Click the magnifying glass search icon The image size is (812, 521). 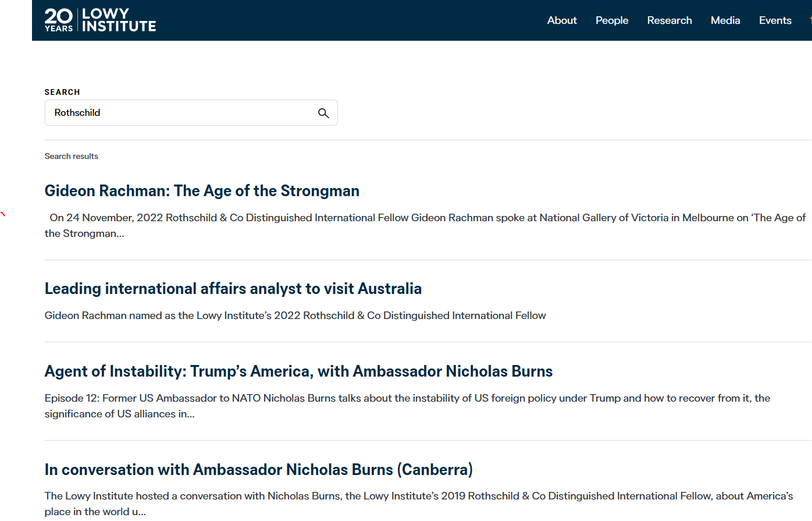tap(323, 113)
